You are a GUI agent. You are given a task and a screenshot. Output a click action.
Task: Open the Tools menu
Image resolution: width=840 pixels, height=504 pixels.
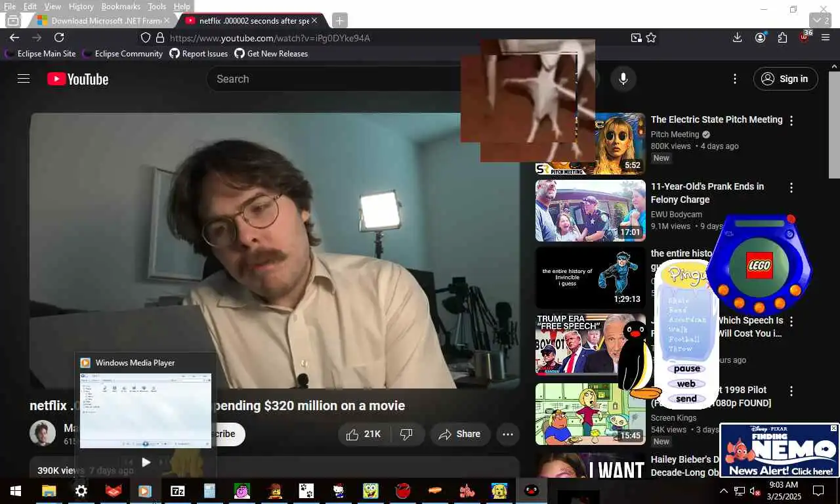pyautogui.click(x=157, y=7)
